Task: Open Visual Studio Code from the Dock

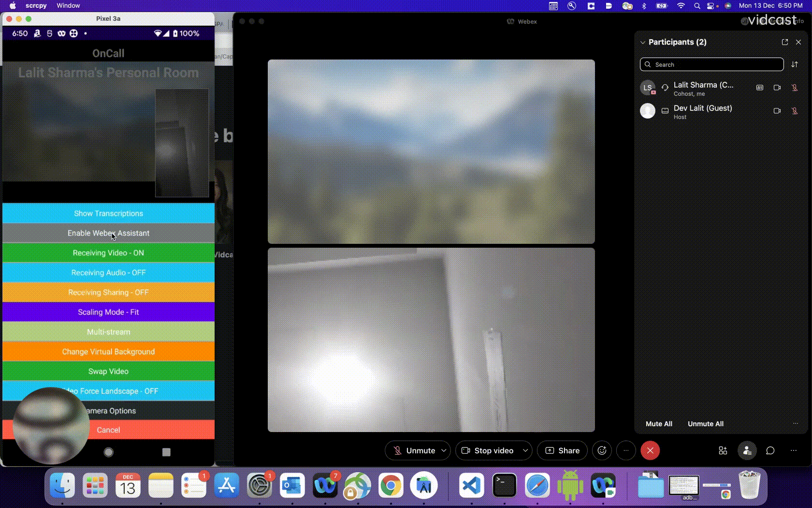Action: [x=472, y=485]
